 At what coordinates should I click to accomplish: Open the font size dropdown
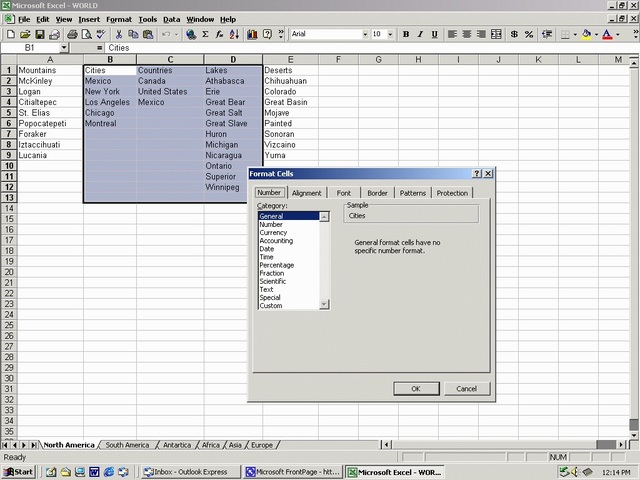pyautogui.click(x=390, y=34)
